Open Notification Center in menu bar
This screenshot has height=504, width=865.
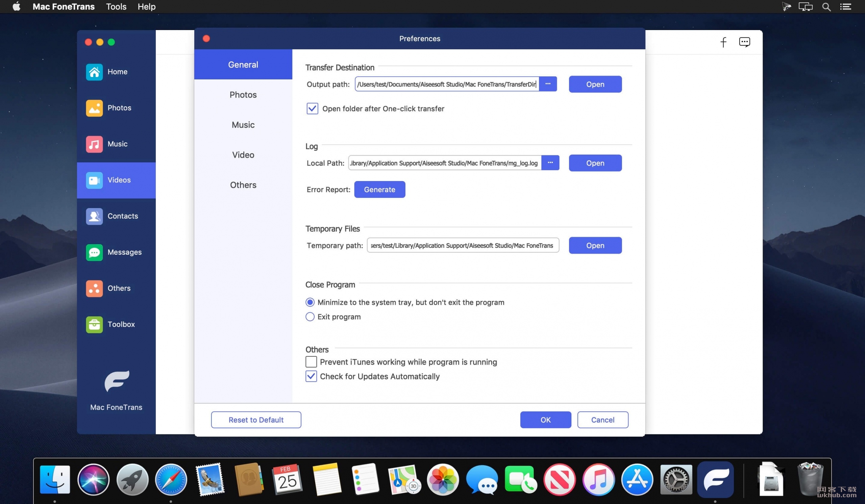tap(846, 6)
